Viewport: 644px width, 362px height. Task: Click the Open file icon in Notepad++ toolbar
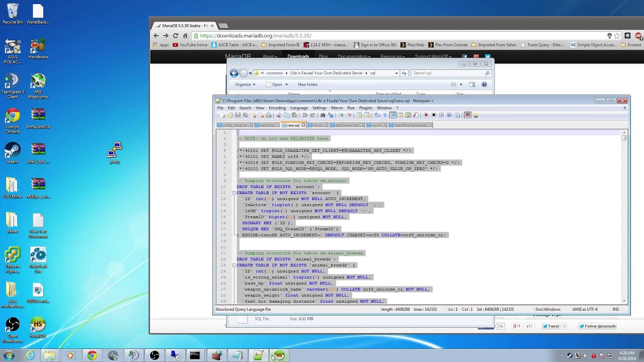(x=230, y=115)
